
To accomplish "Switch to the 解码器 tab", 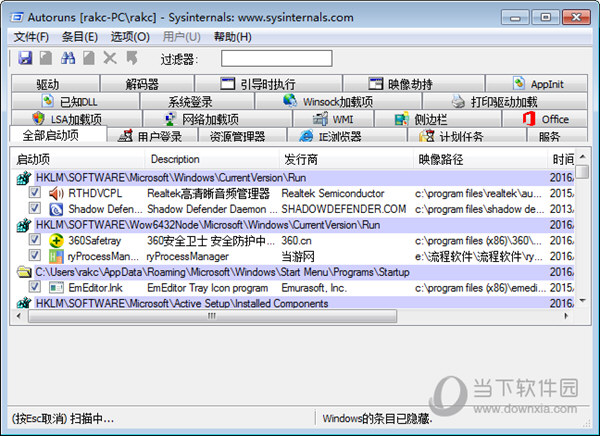I will tap(147, 83).
